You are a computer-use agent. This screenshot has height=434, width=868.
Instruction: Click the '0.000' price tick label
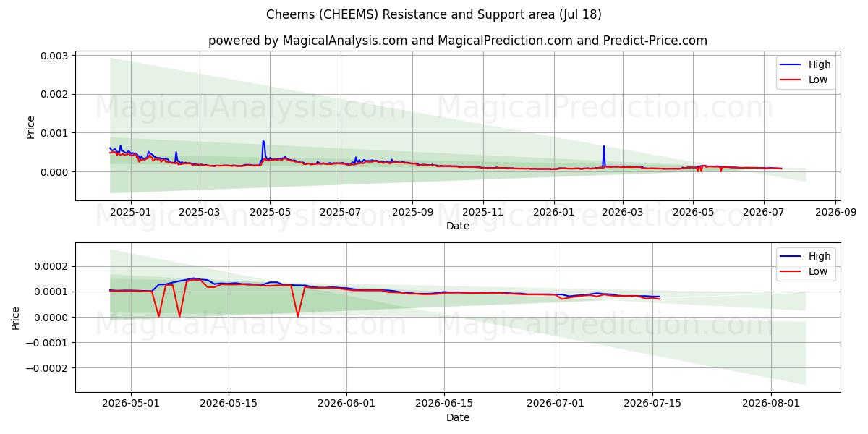point(55,172)
